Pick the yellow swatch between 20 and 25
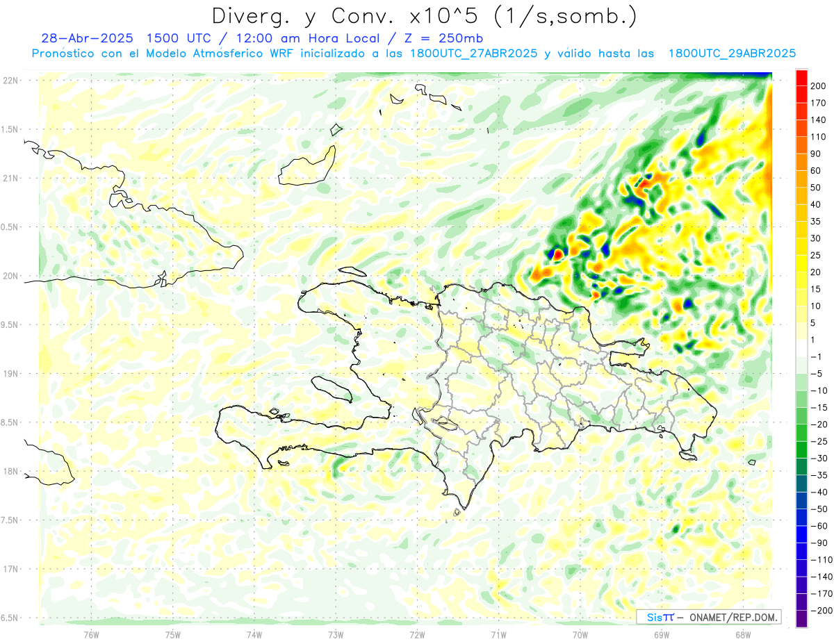 (801, 264)
